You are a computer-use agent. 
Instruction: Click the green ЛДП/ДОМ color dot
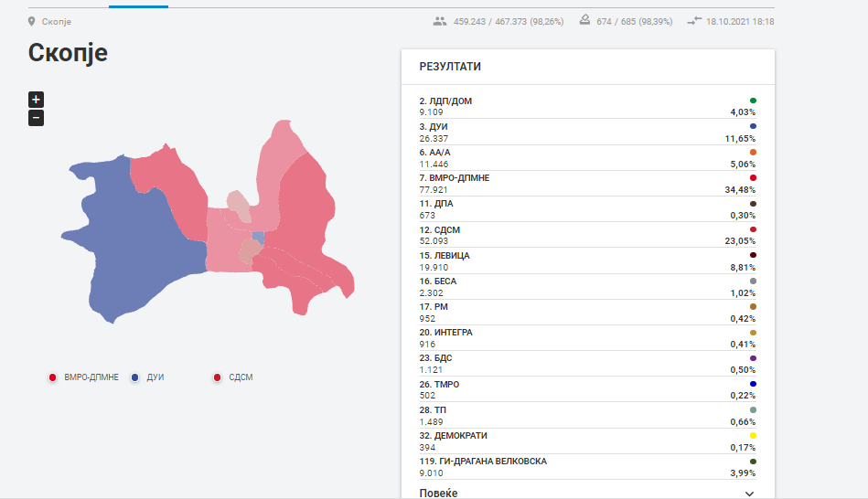point(753,101)
